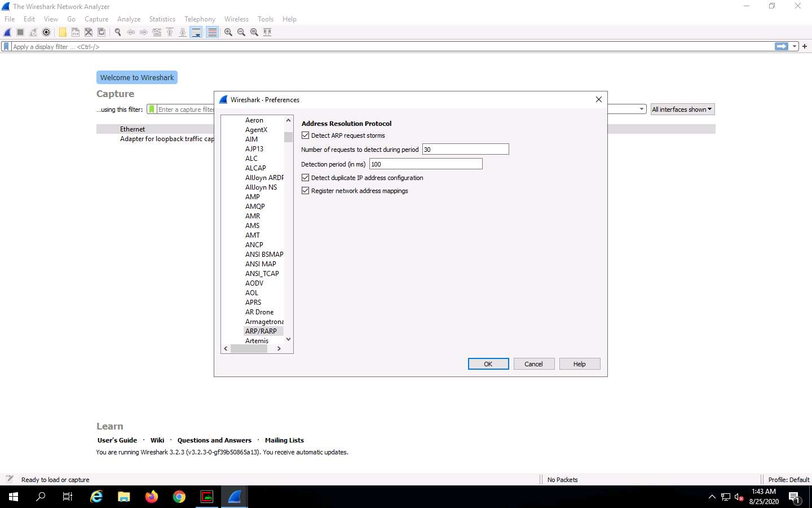Image resolution: width=812 pixels, height=508 pixels.
Task: Open File Explorer from the taskbar
Action: click(x=124, y=497)
